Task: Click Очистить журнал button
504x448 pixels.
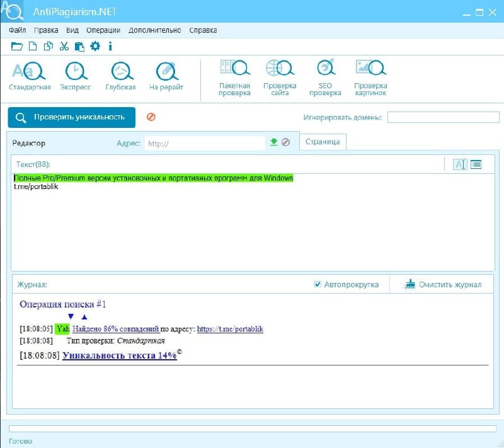Action: click(x=442, y=284)
